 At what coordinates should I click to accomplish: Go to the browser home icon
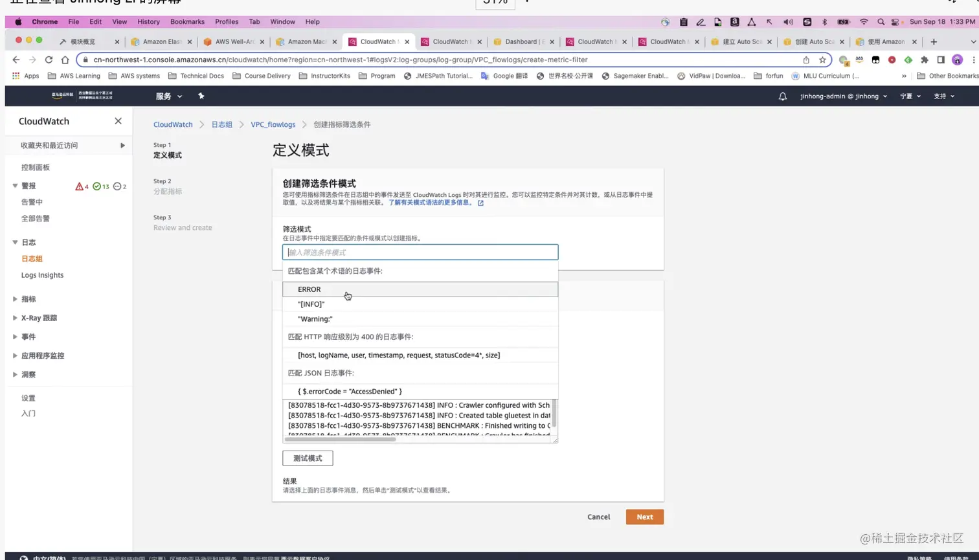(65, 60)
